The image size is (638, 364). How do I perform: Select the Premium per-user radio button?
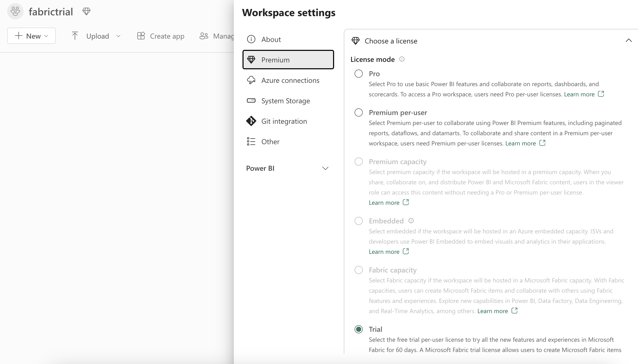pos(359,112)
